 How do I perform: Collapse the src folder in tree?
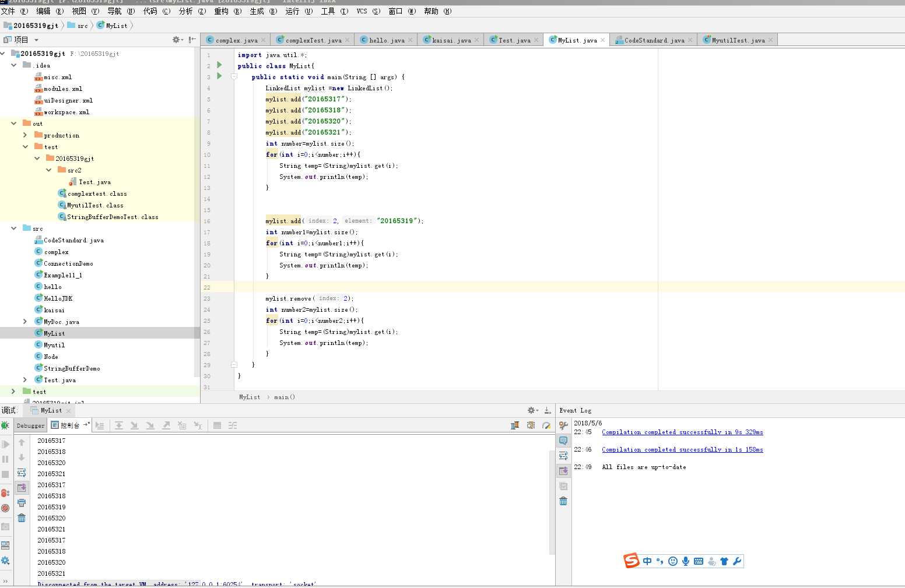coord(13,228)
